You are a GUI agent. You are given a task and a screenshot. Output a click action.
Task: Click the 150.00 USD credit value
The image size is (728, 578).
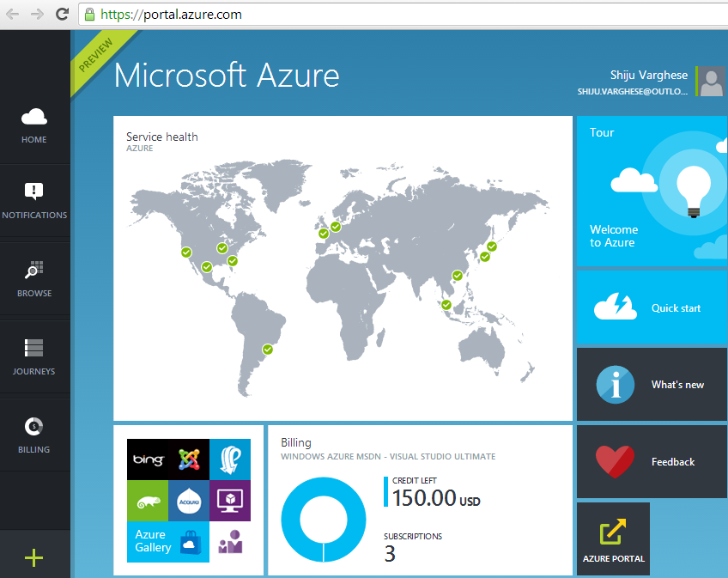click(x=436, y=498)
